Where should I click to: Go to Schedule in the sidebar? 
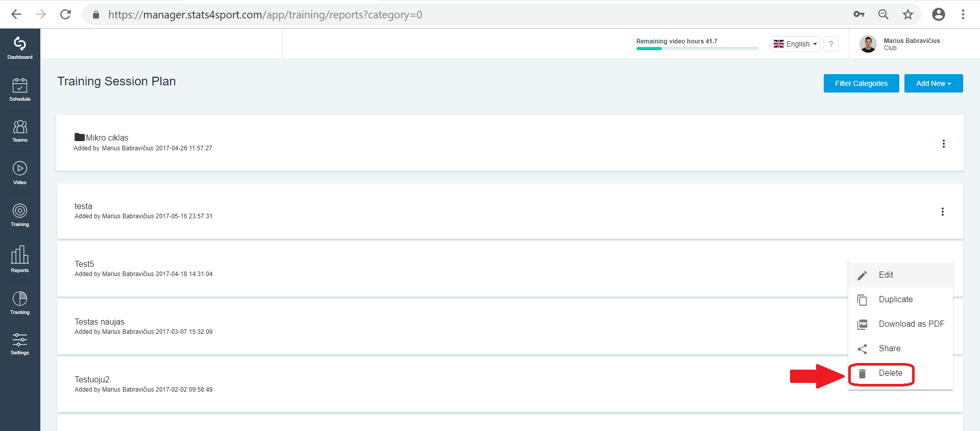point(20,90)
